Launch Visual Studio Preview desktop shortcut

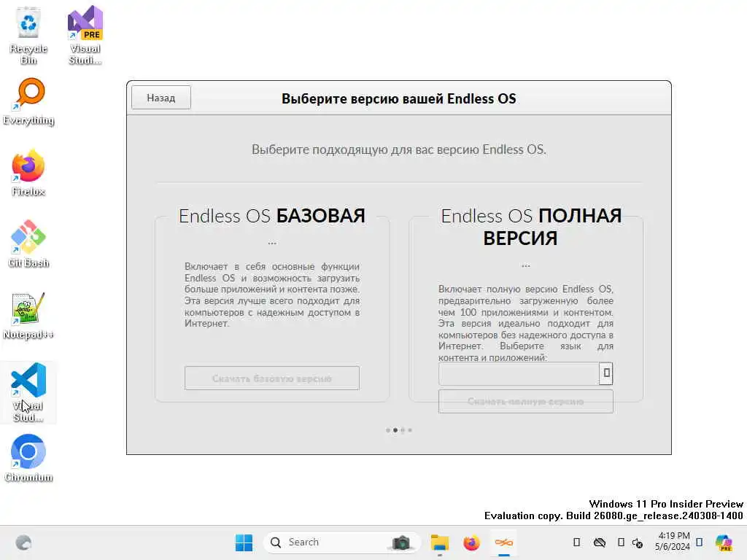(x=85, y=36)
